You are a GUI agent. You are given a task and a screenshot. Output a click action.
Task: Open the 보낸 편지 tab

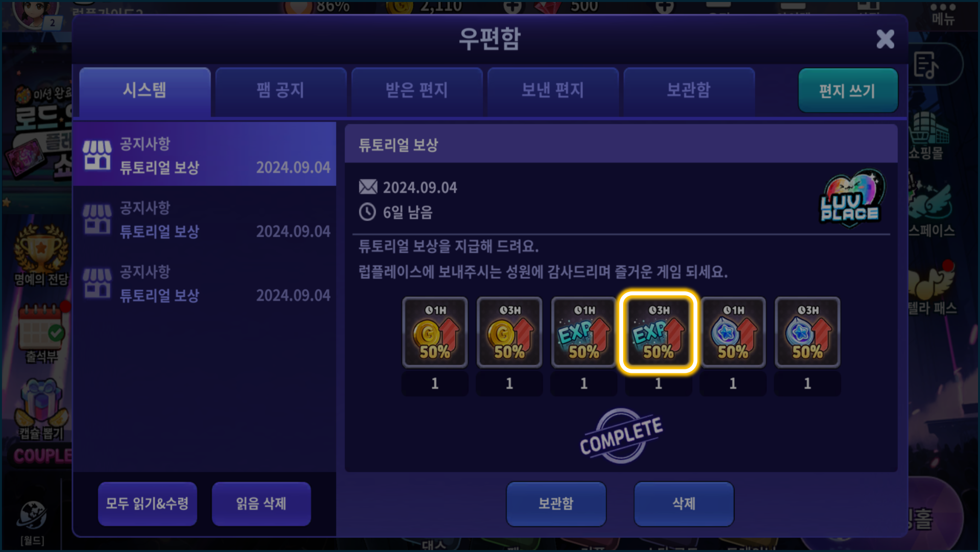point(553,90)
